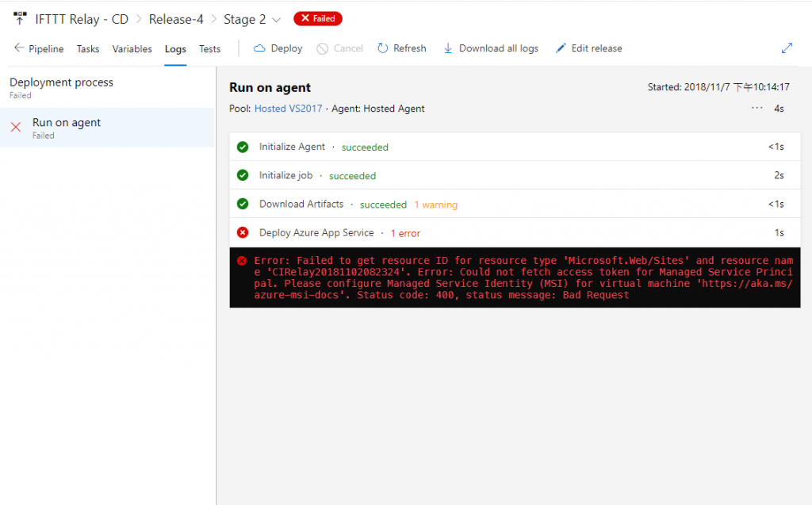Screen dimensions: 812x505
Task: Click the 1s duration for Deploy Azure App Service
Action: [779, 233]
